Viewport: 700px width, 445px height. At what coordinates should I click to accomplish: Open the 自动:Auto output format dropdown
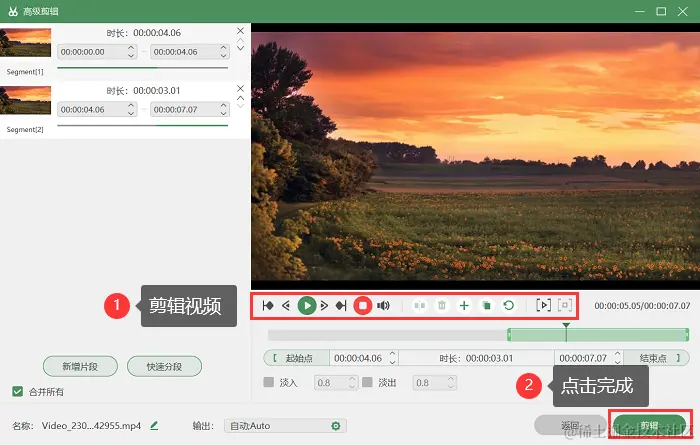click(x=285, y=426)
